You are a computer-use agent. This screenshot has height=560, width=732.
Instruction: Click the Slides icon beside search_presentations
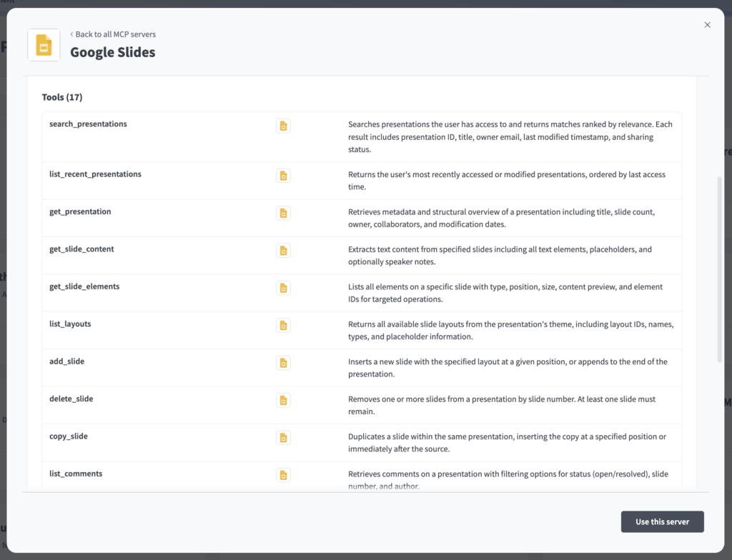[283, 126]
